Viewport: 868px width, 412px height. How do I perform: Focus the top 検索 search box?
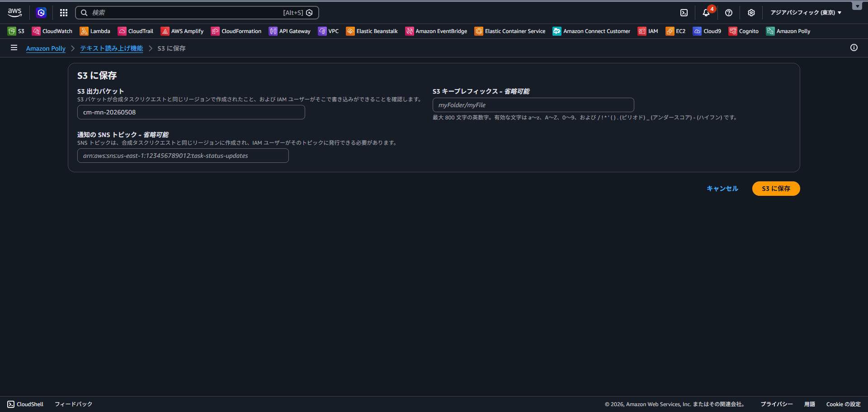click(x=197, y=13)
